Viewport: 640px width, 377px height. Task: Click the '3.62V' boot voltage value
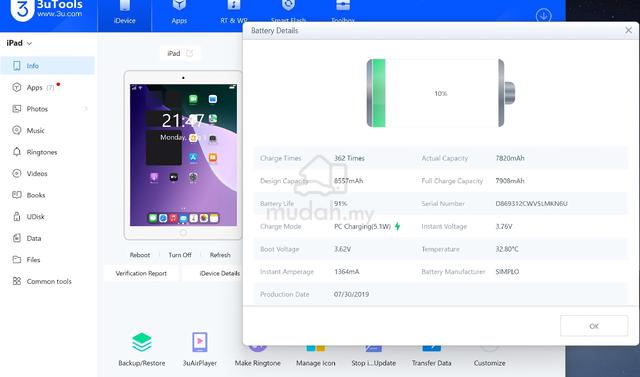click(342, 249)
